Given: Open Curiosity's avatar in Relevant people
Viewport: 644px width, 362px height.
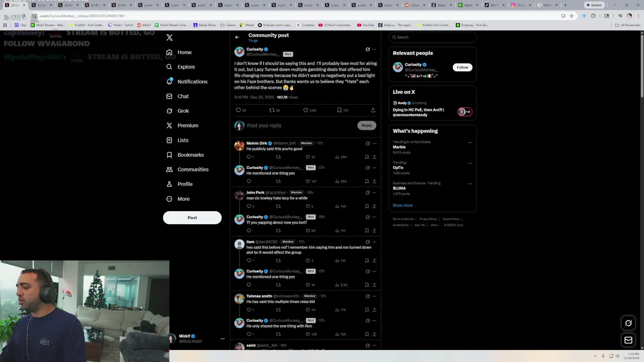Looking at the screenshot, I should pos(398,67).
